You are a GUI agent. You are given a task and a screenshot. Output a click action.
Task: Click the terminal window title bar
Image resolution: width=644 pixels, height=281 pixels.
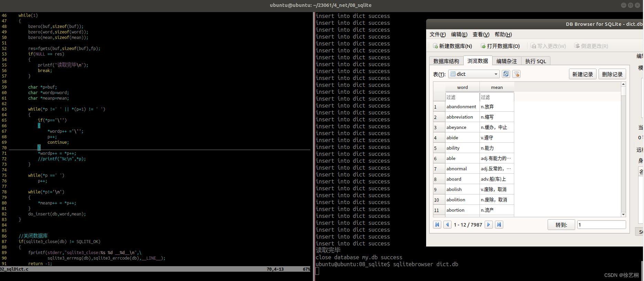pyautogui.click(x=321, y=5)
